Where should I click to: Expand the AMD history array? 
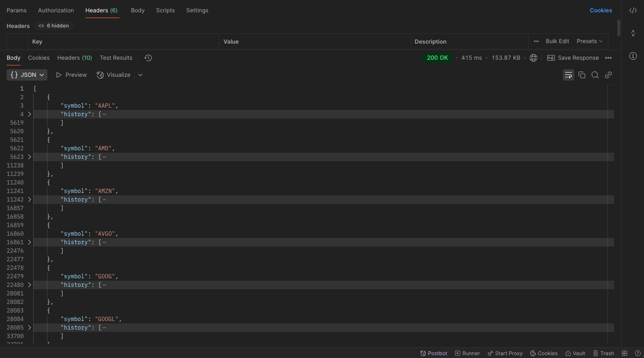coord(29,157)
